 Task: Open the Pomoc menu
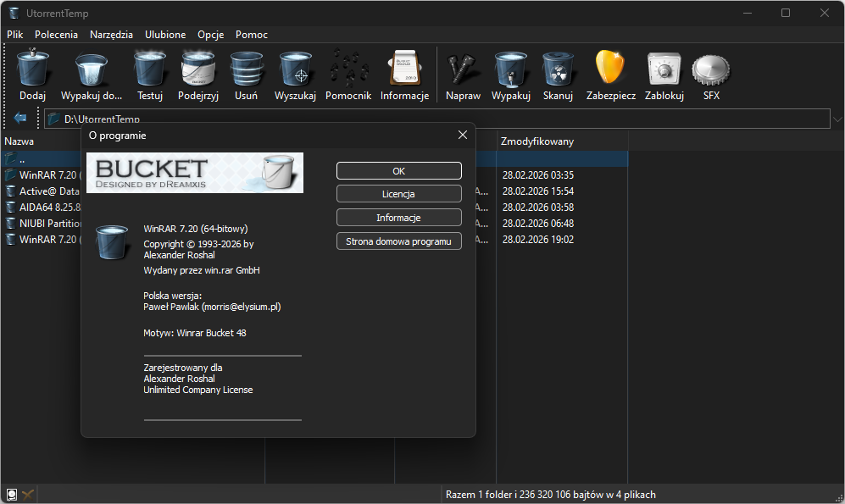[x=251, y=35]
